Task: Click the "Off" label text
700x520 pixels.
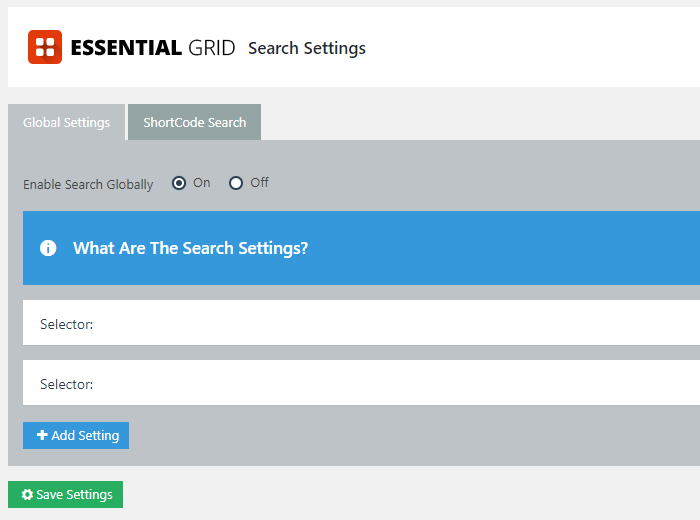Action: (260, 183)
